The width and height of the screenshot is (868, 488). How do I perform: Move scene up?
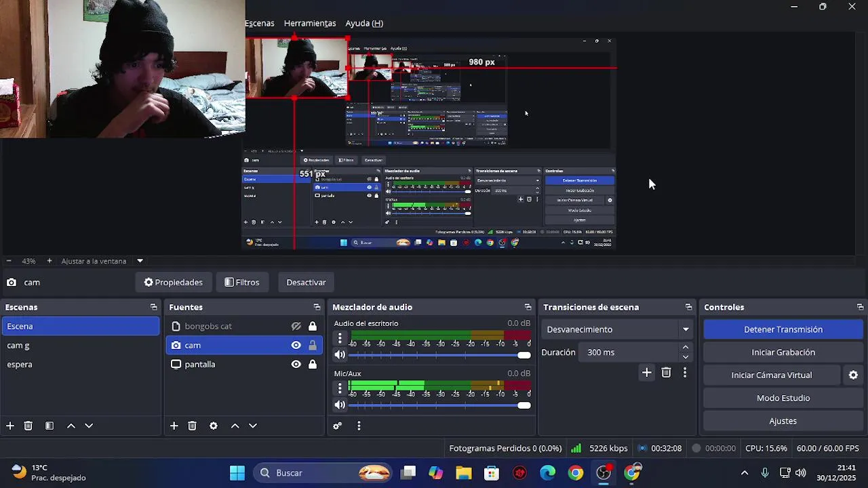tap(71, 426)
